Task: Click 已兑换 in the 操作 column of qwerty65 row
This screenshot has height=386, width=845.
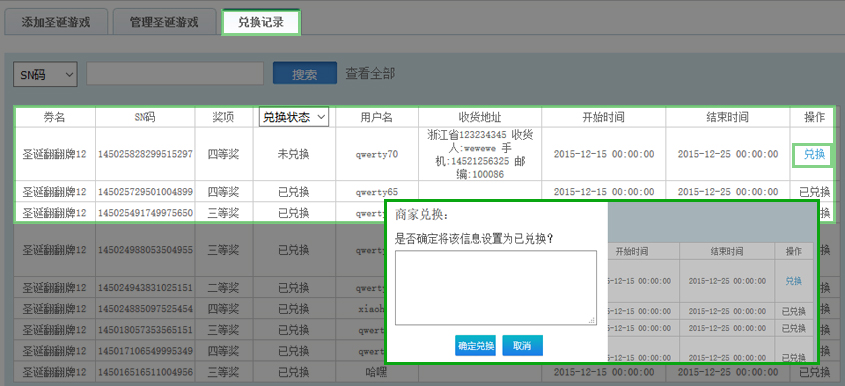Action: [814, 191]
